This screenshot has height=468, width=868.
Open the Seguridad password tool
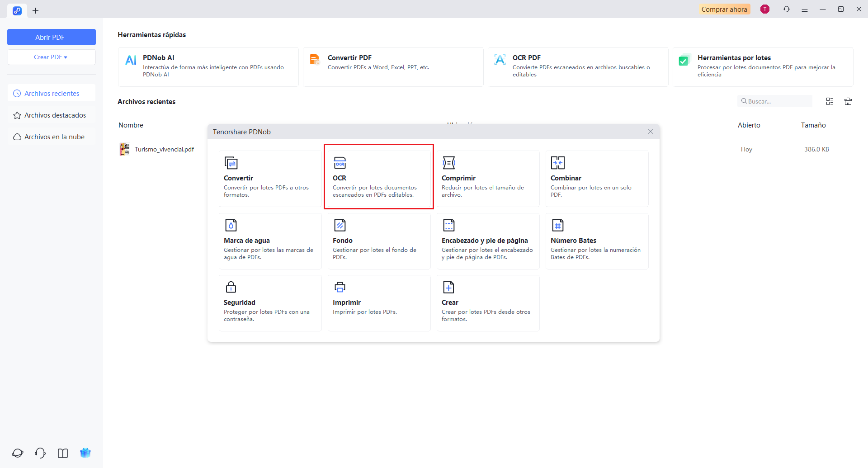pos(270,303)
